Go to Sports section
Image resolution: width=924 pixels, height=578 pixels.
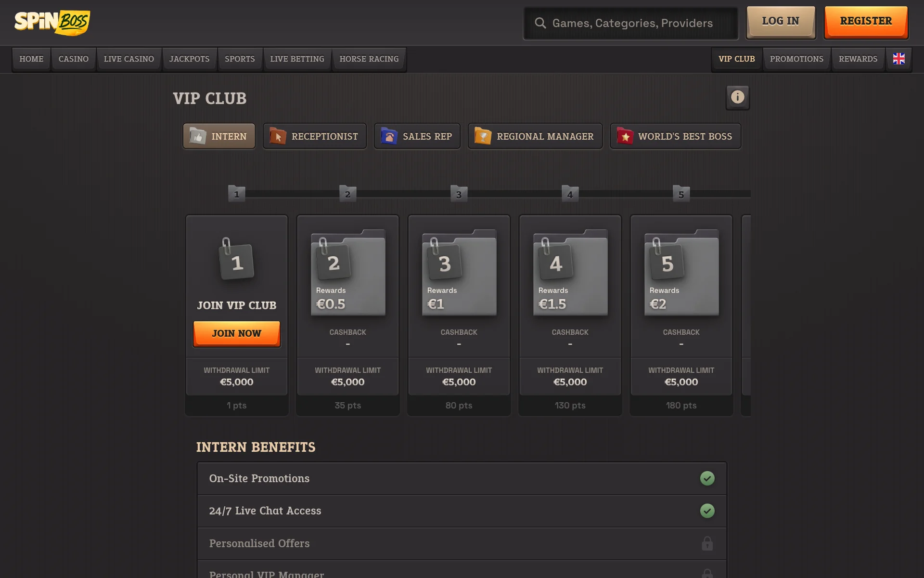pyautogui.click(x=240, y=59)
